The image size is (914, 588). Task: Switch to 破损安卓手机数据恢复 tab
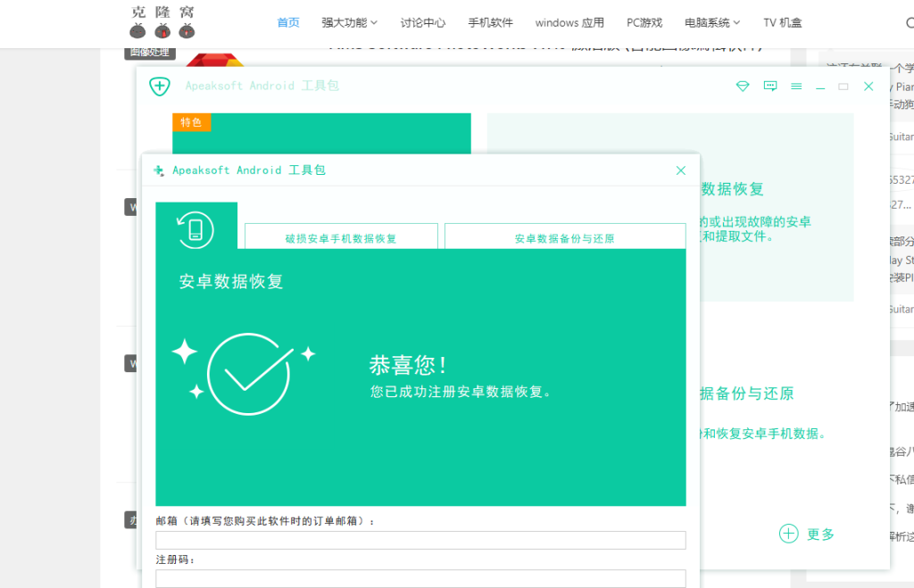click(341, 236)
